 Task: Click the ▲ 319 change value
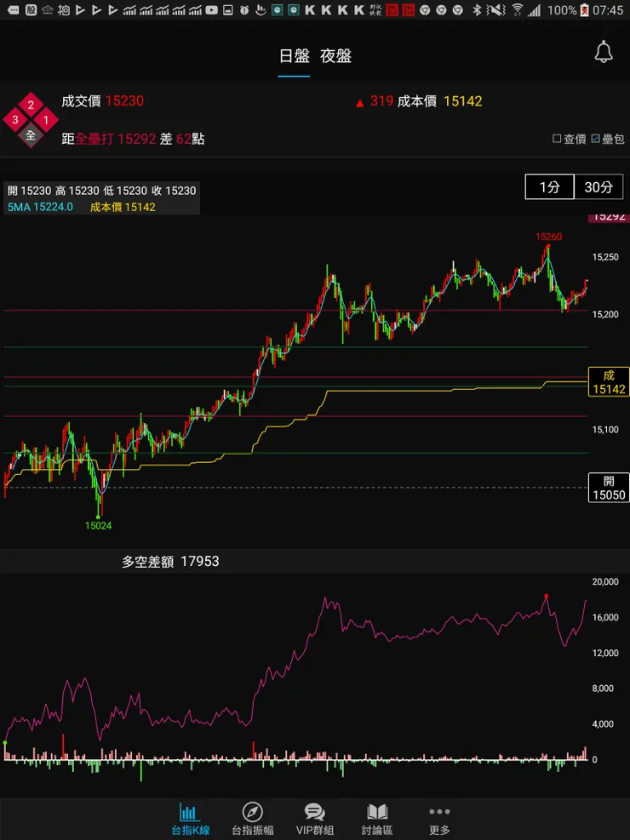pos(375,100)
